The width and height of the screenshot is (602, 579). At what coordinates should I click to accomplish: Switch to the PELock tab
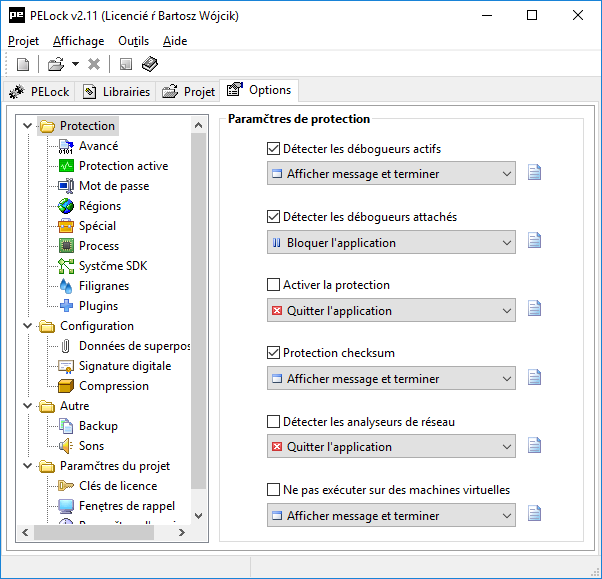[x=40, y=92]
